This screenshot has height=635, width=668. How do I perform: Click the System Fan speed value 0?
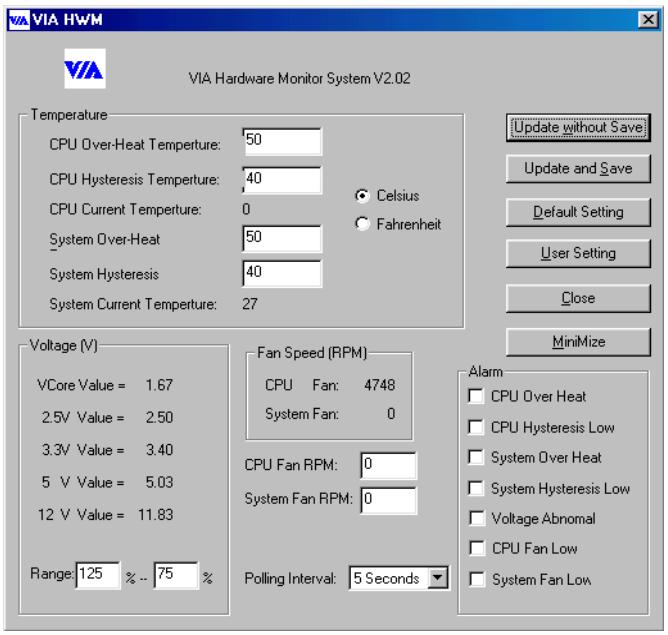[x=391, y=414]
